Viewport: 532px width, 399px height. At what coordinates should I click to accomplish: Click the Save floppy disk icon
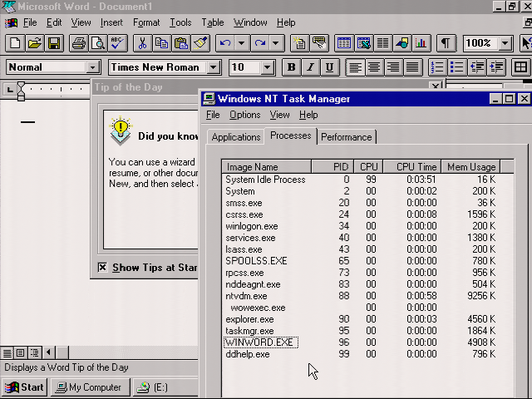[54, 43]
